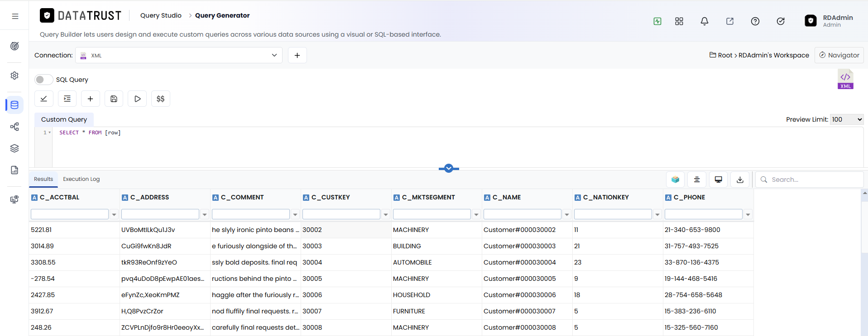Click the open-in-new-window icon
The height and width of the screenshot is (336, 868).
coord(730,21)
